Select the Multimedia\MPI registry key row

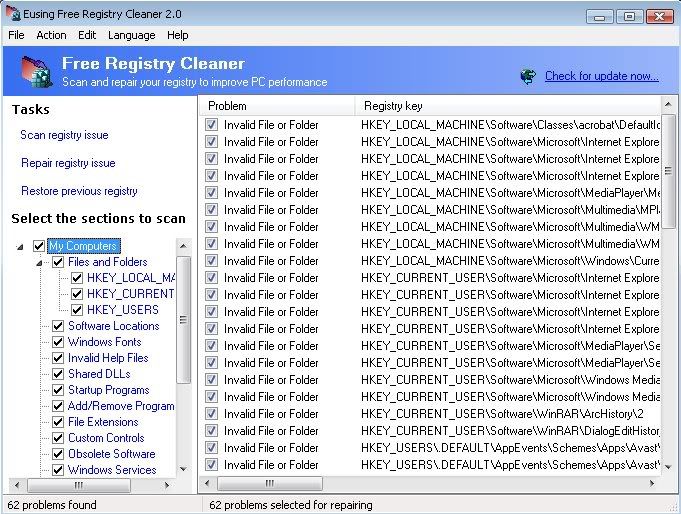coord(510,210)
